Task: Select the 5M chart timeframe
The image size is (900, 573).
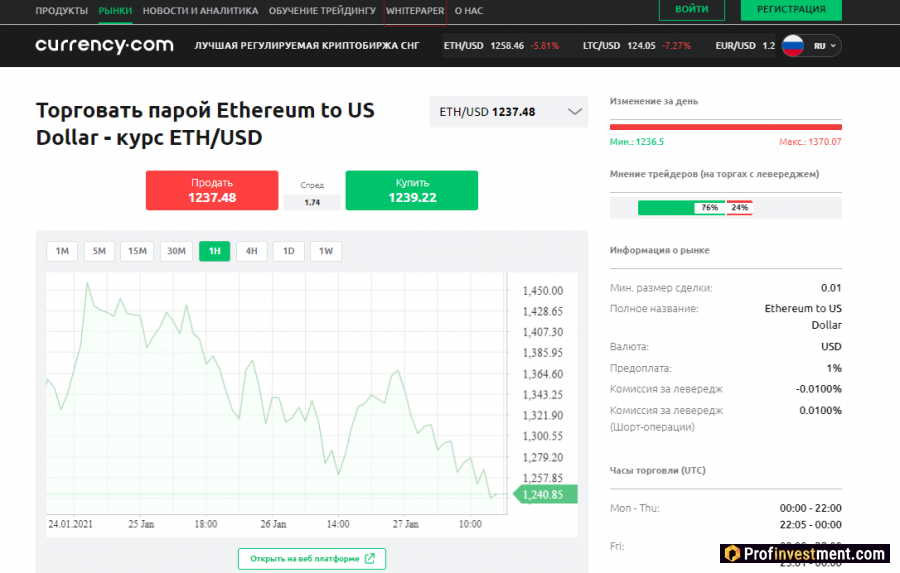Action: (x=99, y=251)
